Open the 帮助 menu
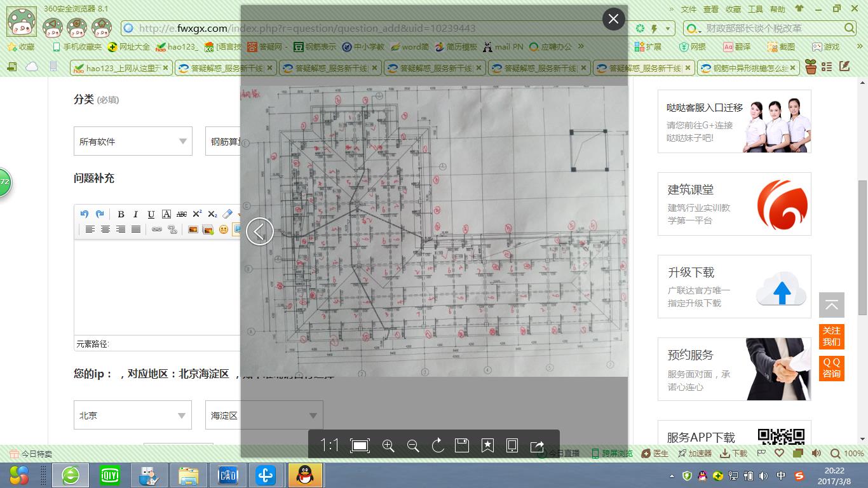 click(778, 9)
